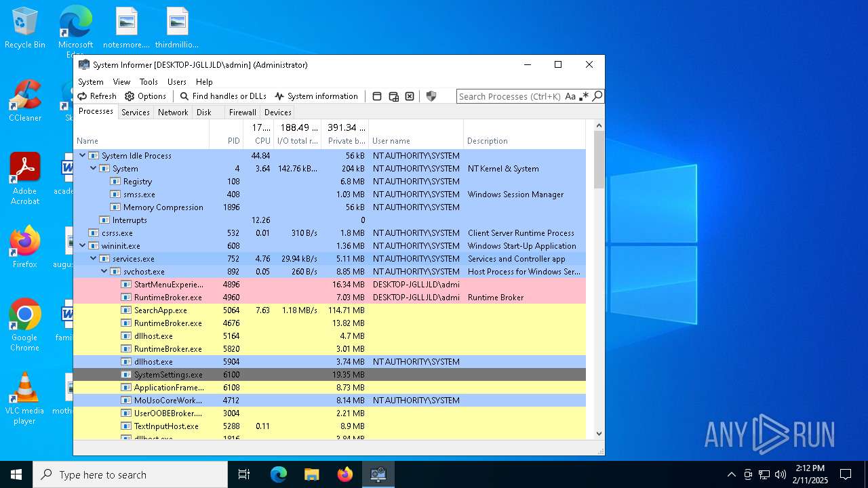Sort by Private bytes column
The image size is (868, 488).
(344, 134)
